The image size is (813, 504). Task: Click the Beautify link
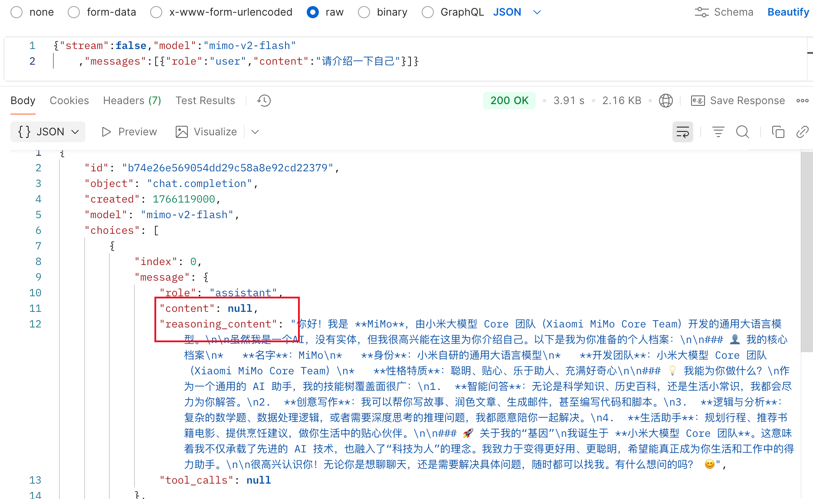point(788,12)
